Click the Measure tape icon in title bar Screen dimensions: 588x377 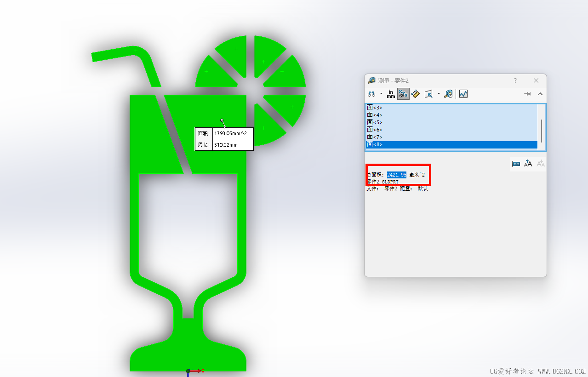(372, 80)
